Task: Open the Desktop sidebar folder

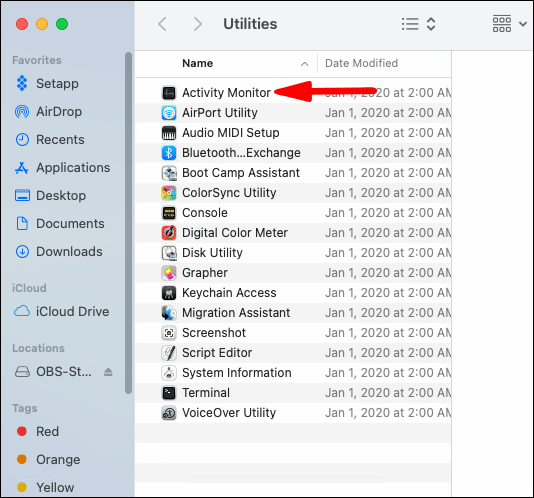Action: coord(61,196)
